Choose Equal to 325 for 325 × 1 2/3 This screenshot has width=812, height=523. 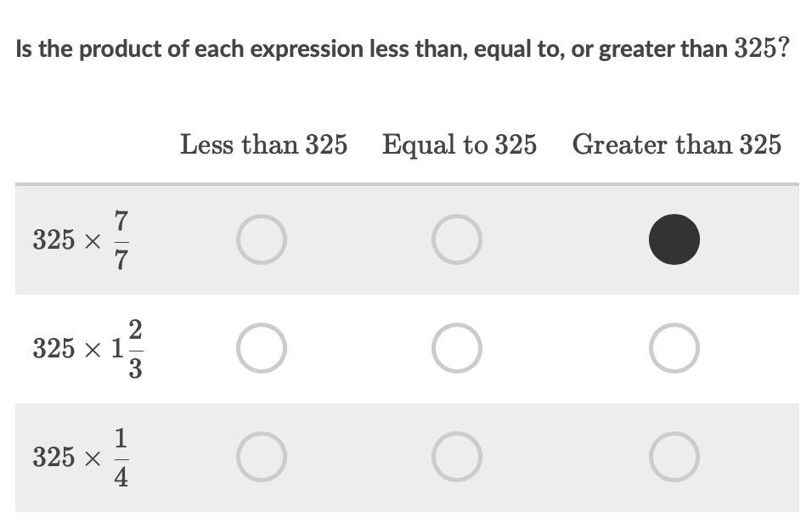click(457, 348)
